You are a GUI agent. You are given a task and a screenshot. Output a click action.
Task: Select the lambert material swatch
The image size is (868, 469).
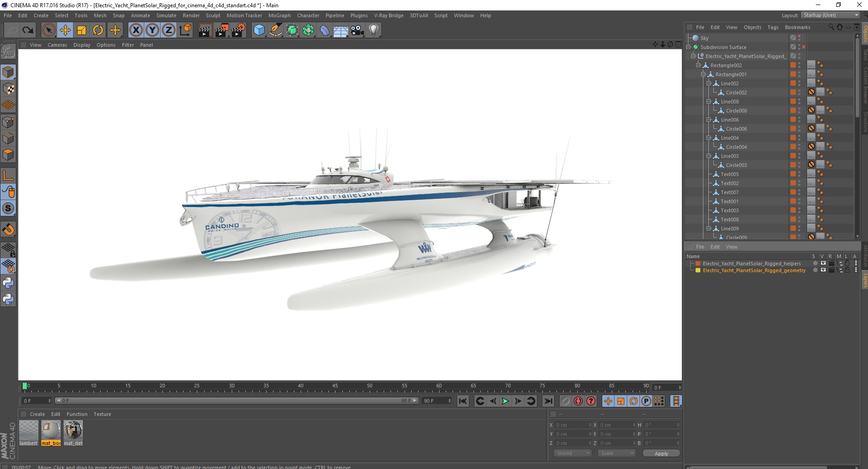point(29,433)
